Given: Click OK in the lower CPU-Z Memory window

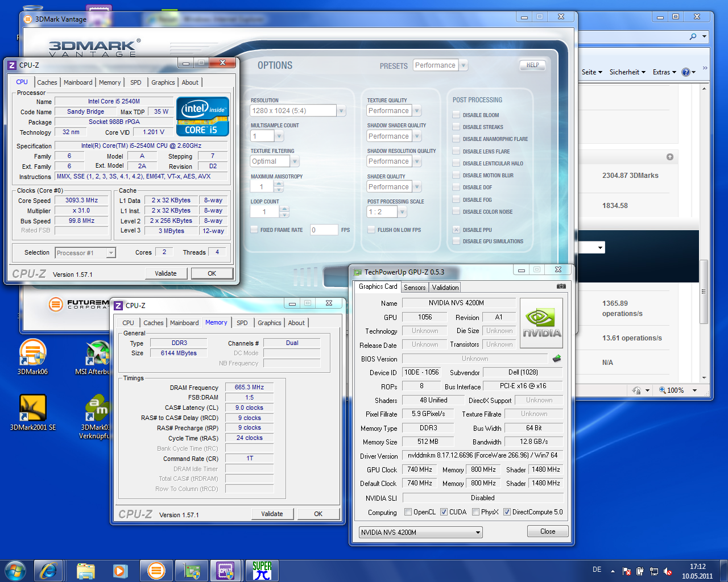Looking at the screenshot, I should pos(318,514).
